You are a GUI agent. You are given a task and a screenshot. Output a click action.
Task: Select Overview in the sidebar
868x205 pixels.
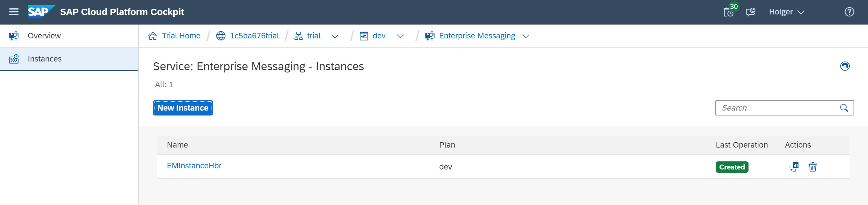coord(69,36)
